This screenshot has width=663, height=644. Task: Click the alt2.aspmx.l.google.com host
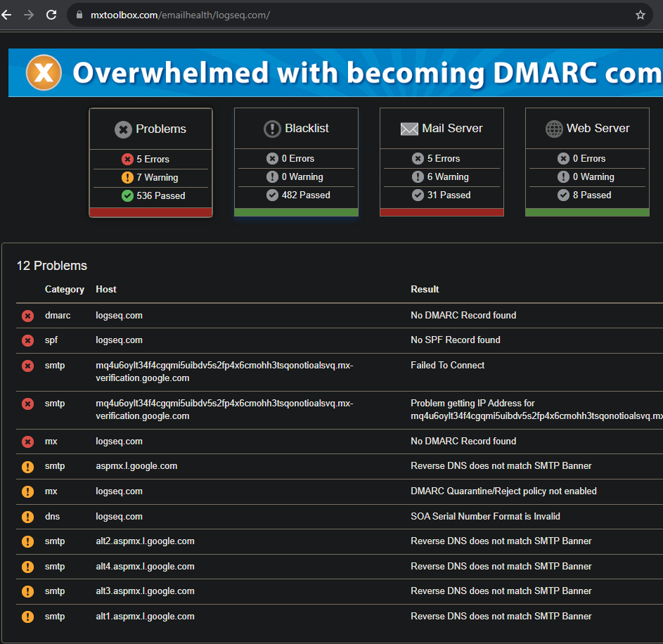(145, 541)
